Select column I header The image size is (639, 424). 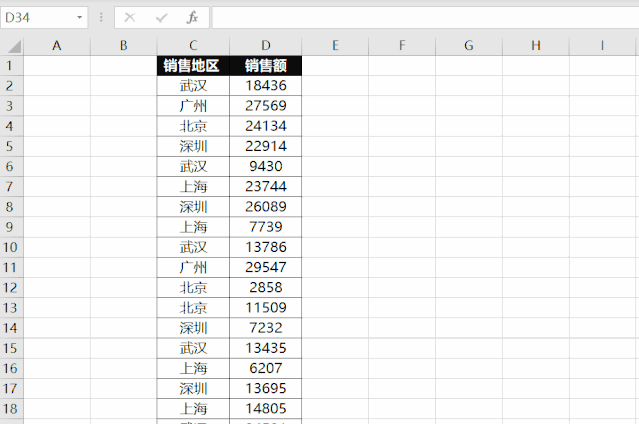click(602, 46)
